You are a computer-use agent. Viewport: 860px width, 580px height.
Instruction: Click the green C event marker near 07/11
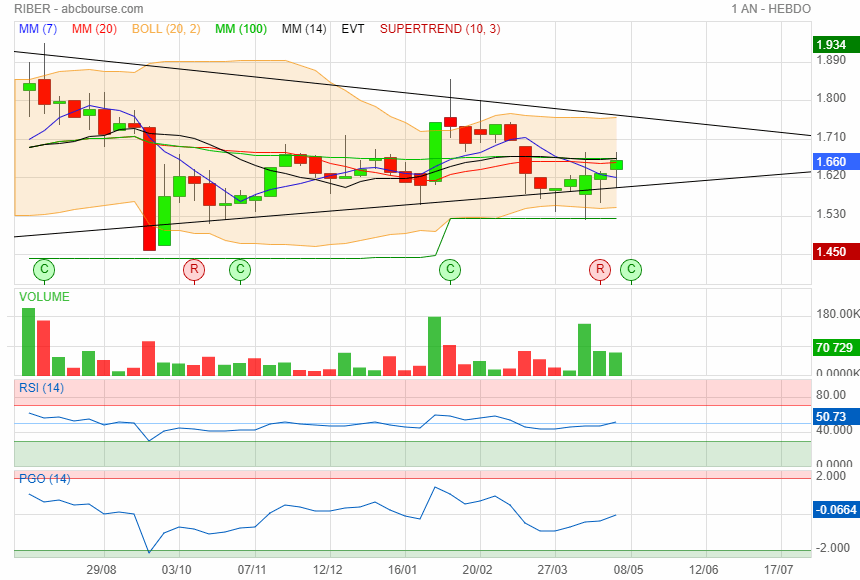[240, 269]
